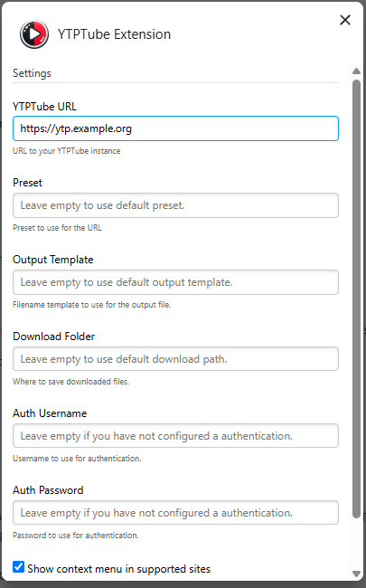
Task: Click the 'Download Folder' label
Action: [x=53, y=337]
